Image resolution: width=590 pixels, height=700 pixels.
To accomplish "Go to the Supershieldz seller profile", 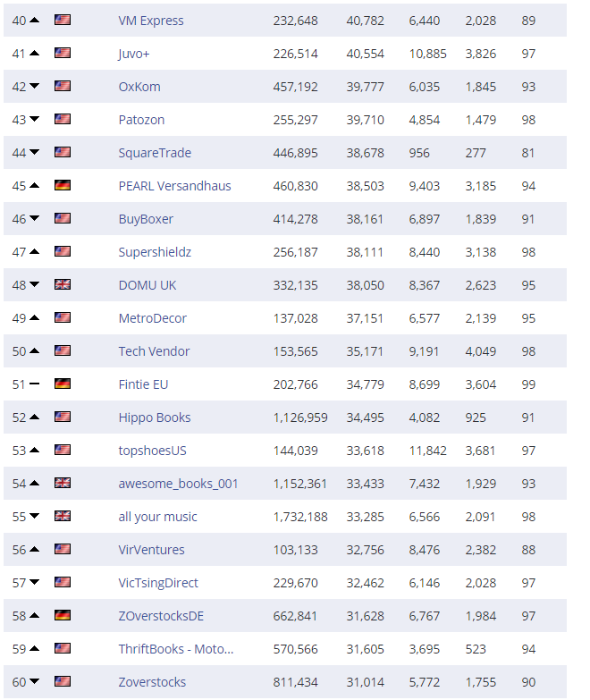I will point(155,252).
